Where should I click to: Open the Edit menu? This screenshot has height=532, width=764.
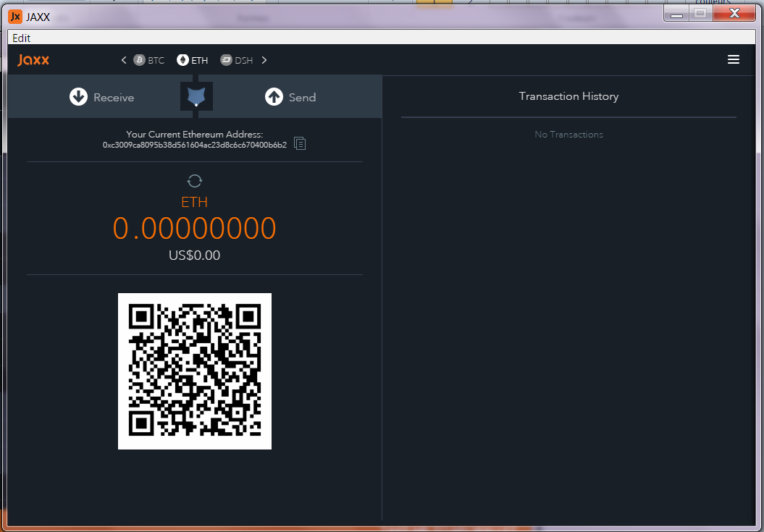(22, 38)
